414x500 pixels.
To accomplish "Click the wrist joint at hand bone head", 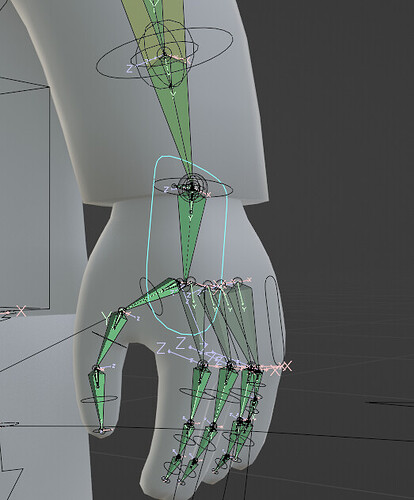I will tap(192, 187).
